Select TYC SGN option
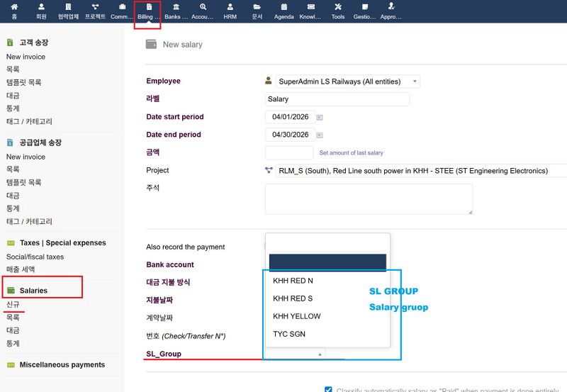Screen dimensions: 567x392 (327, 334)
